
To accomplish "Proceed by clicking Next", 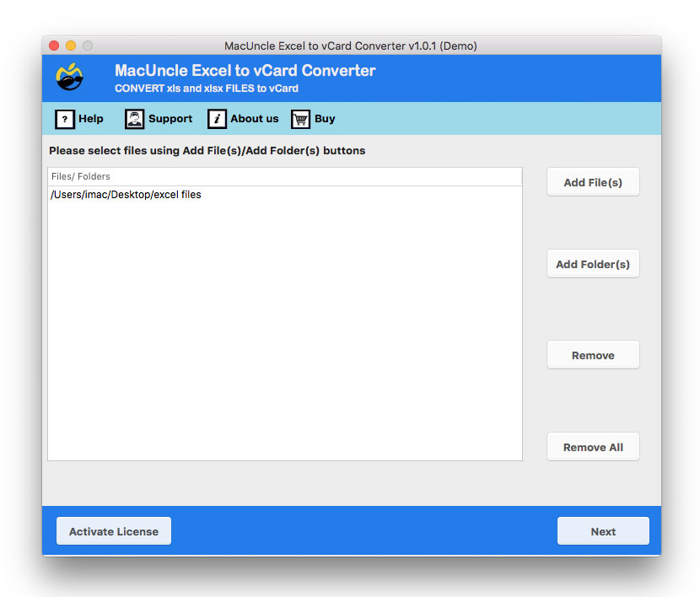I will (x=603, y=530).
